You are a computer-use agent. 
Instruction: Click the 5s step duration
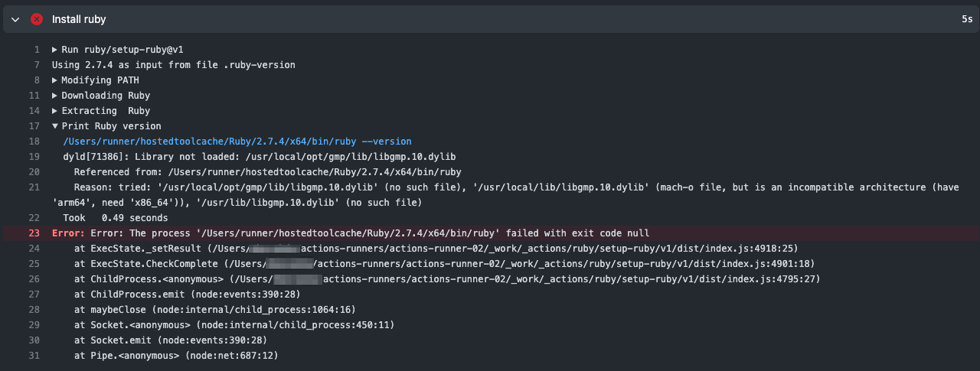tap(967, 19)
